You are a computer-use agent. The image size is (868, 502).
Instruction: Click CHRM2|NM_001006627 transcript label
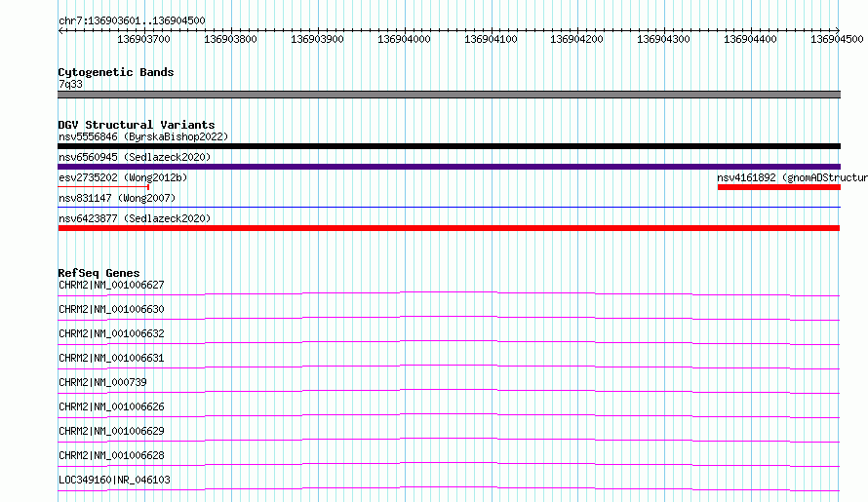pyautogui.click(x=111, y=285)
